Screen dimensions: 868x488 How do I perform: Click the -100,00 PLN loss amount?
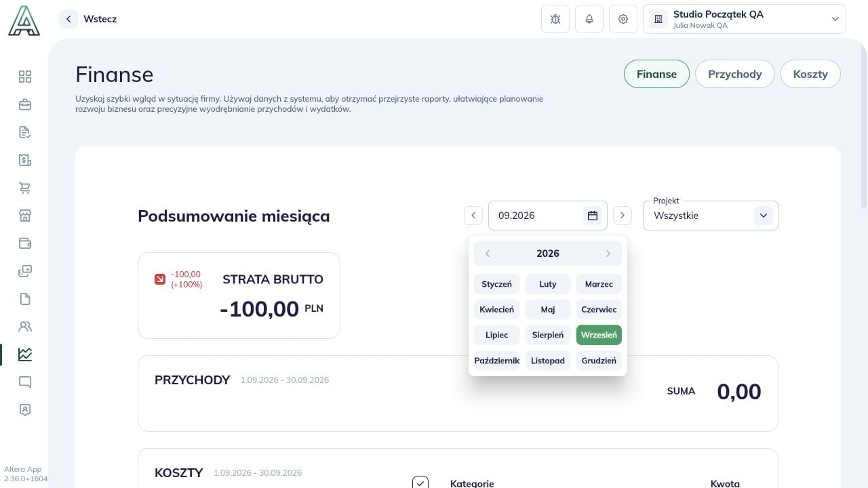pyautogui.click(x=271, y=309)
